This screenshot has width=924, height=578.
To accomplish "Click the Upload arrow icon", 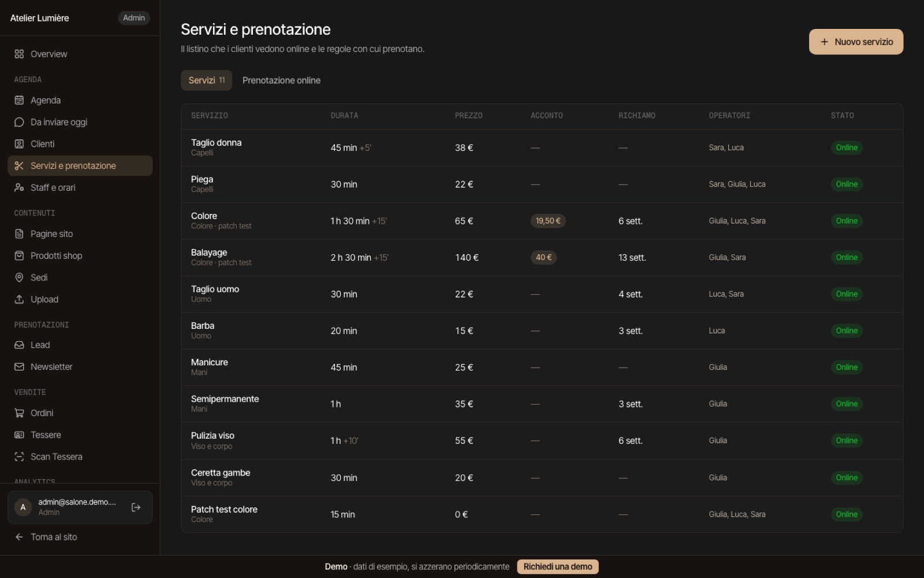I will [x=19, y=299].
